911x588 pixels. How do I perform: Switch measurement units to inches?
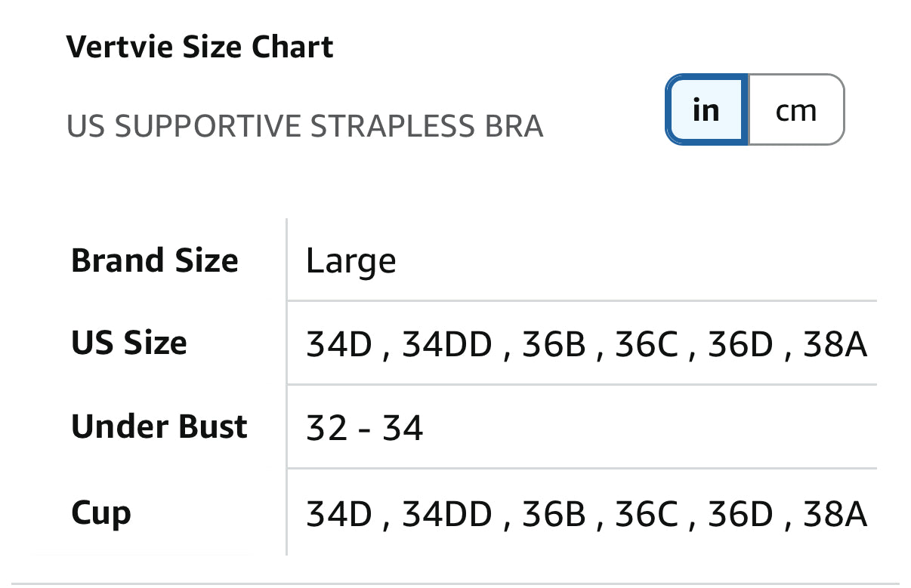pos(706,110)
